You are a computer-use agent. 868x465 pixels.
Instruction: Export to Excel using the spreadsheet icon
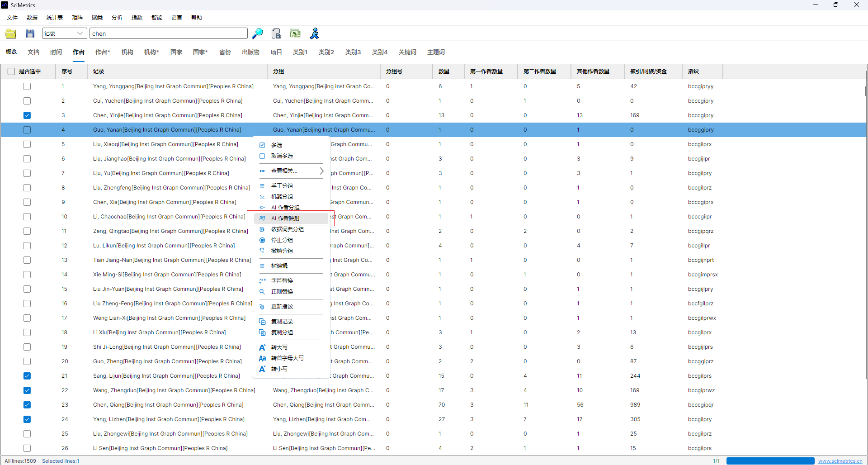(x=295, y=33)
